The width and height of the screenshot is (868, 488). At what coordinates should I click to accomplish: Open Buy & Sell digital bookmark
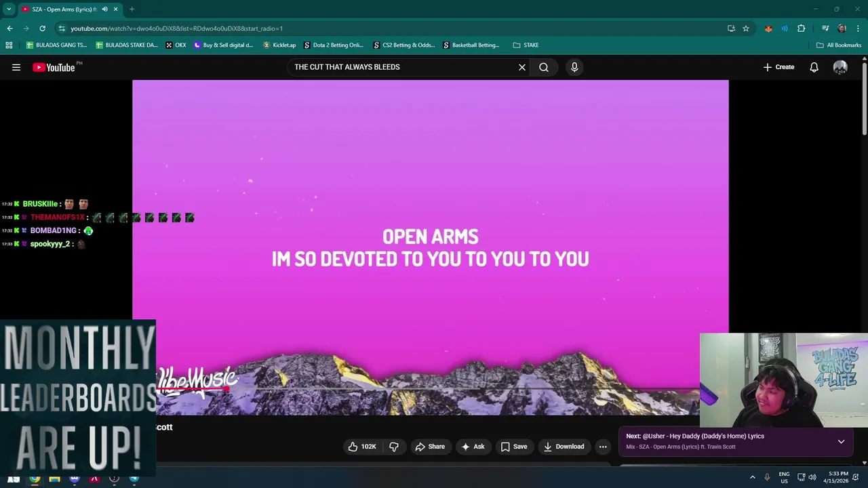(223, 45)
